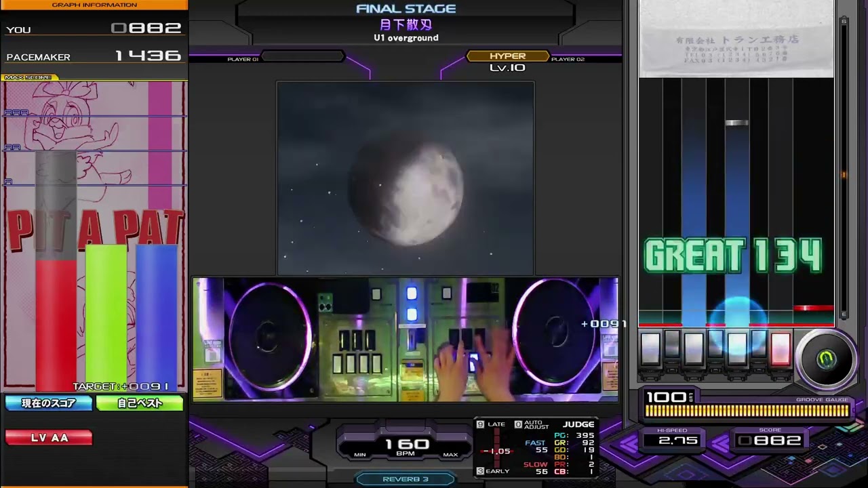This screenshot has width=868, height=488.
Task: Click the PLAYER 02 label
Action: (568, 60)
